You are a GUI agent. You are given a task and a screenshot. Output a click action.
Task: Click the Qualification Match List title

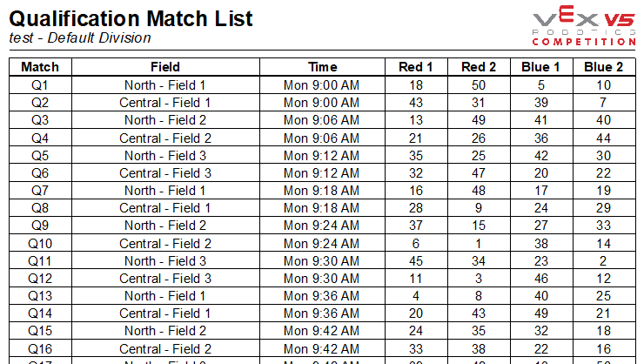131,19
